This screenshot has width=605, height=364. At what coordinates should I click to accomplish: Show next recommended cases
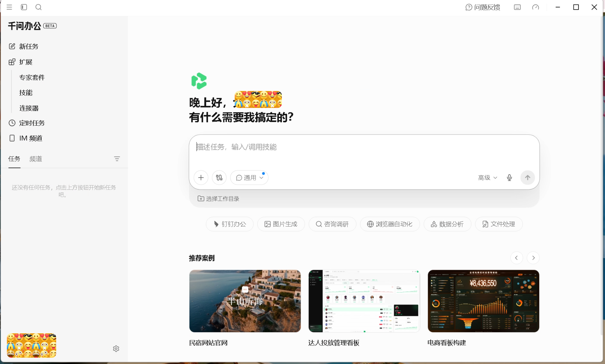click(533, 258)
